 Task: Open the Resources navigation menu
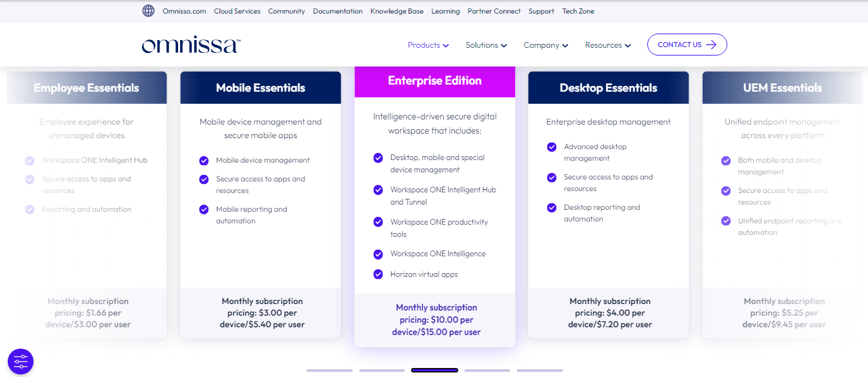(607, 45)
